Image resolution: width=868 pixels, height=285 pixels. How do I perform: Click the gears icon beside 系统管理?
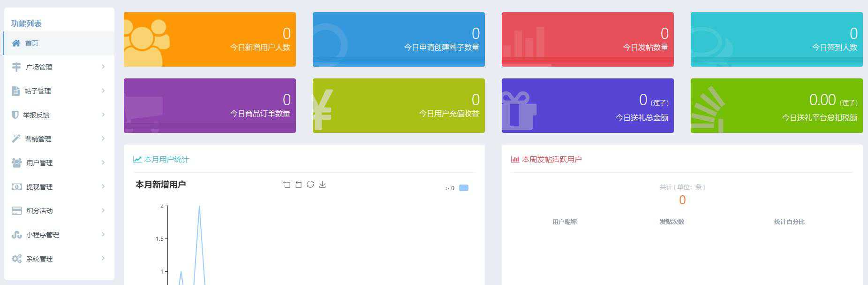16,259
